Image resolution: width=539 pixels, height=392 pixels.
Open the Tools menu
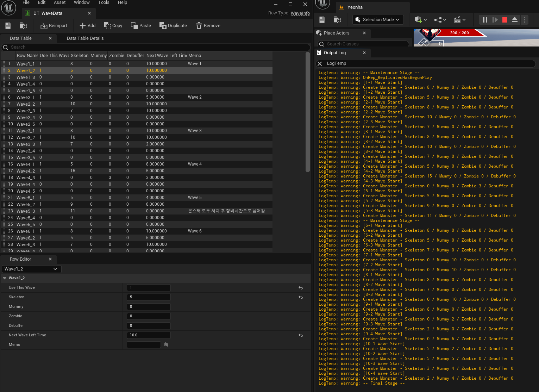pos(104,2)
